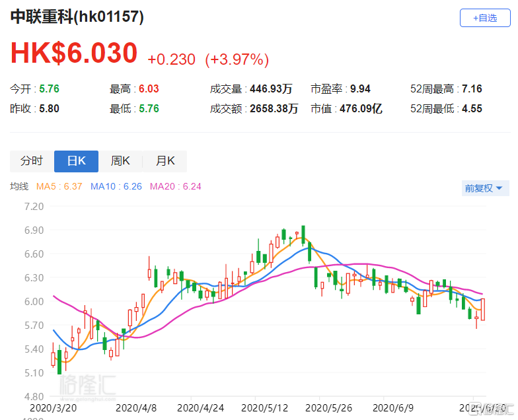Click the 2020/4/8 date axis label
Viewport: 518px width, 420px height.
pyautogui.click(x=136, y=408)
